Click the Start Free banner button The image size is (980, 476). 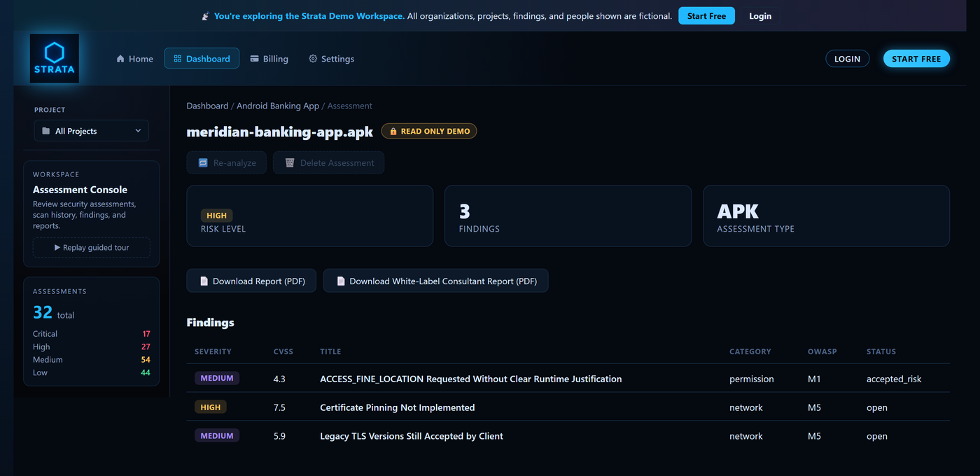pyautogui.click(x=706, y=16)
